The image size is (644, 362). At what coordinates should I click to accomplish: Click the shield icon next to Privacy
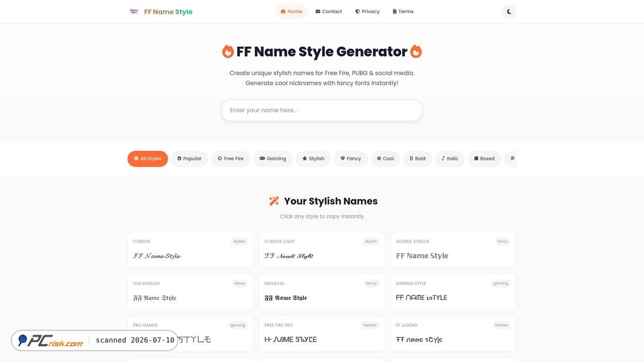pos(357,12)
